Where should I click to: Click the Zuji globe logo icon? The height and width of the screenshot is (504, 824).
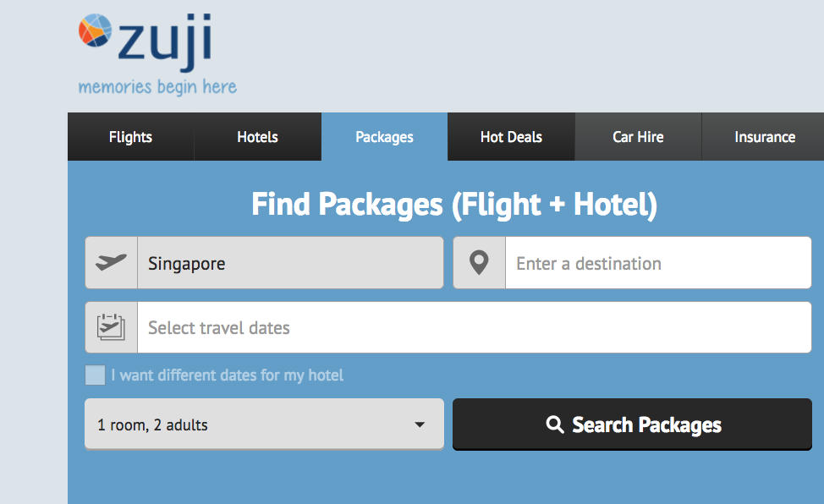[95, 30]
